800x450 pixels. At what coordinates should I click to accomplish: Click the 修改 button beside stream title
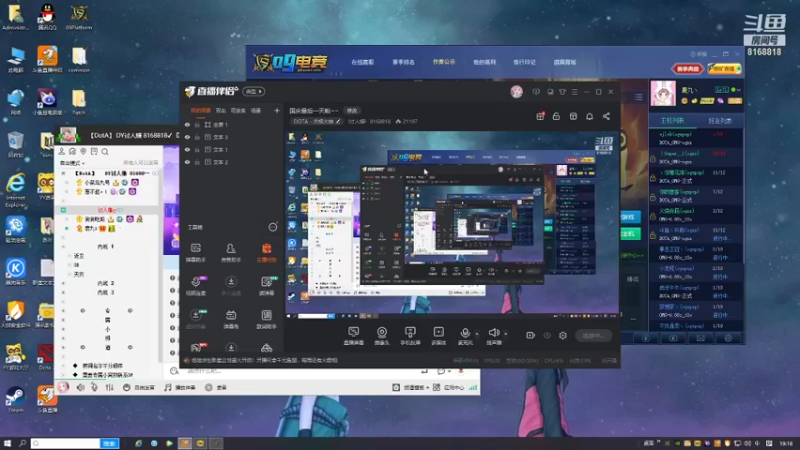352,111
